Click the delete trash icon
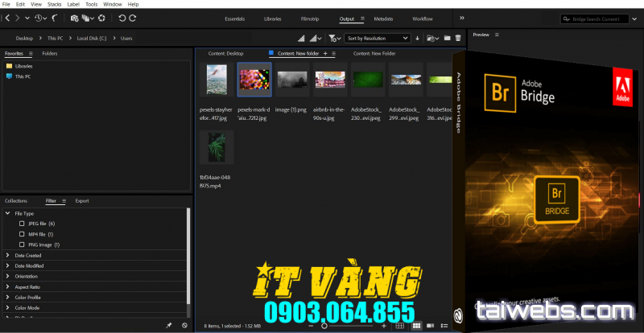Screen dimensions: 644x333 (458, 38)
